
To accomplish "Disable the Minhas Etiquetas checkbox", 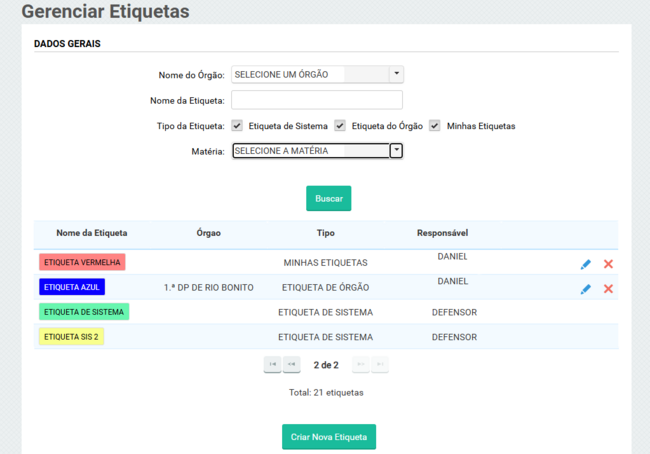I will click(x=435, y=126).
